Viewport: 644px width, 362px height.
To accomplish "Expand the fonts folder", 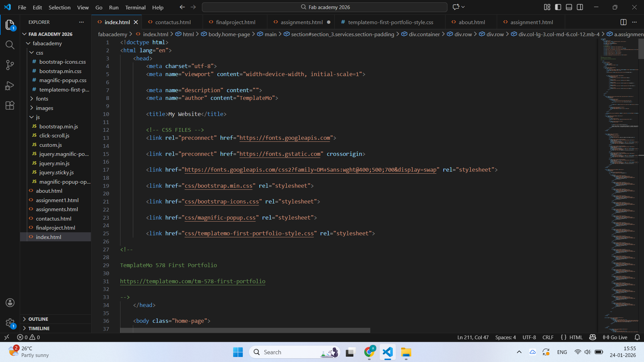I will 42,99.
